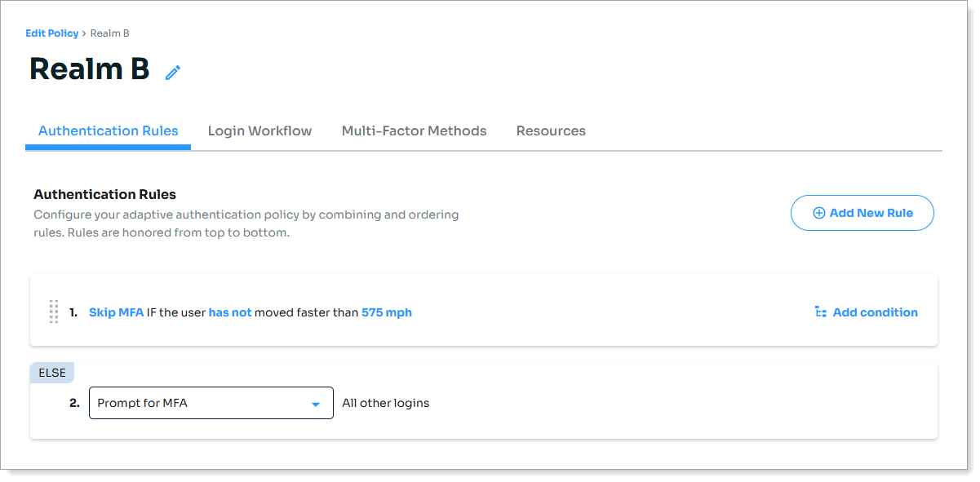
Task: Click the Realm B page title
Action: (90, 70)
